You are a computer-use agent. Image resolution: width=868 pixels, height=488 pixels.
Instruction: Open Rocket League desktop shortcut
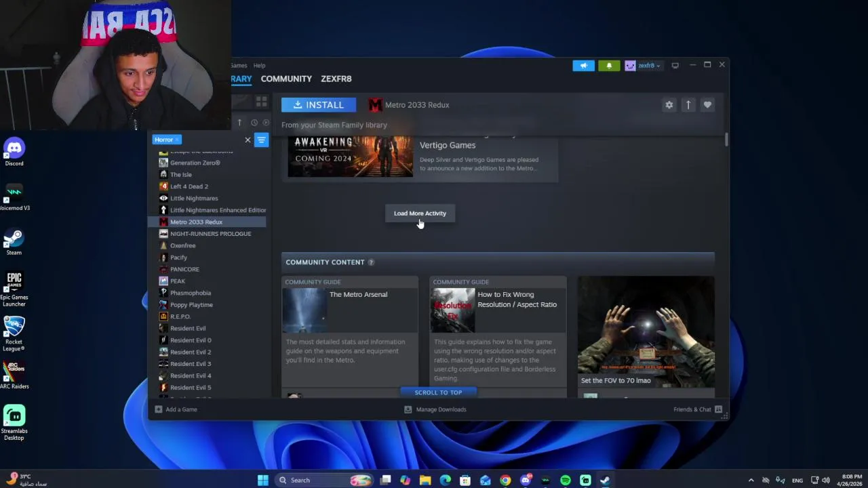(x=14, y=334)
